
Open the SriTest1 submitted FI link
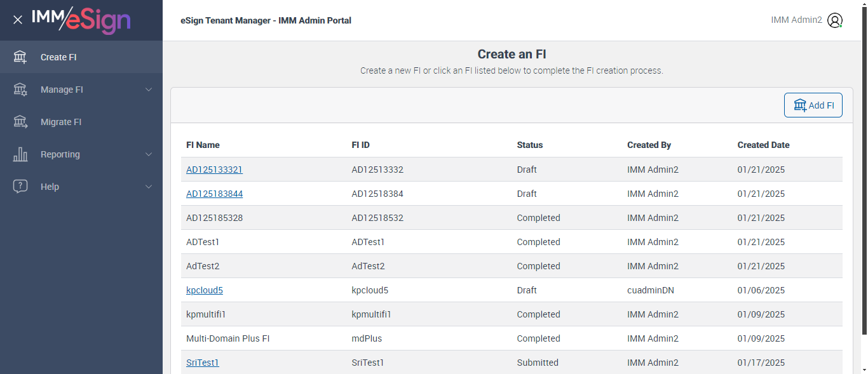click(x=202, y=363)
